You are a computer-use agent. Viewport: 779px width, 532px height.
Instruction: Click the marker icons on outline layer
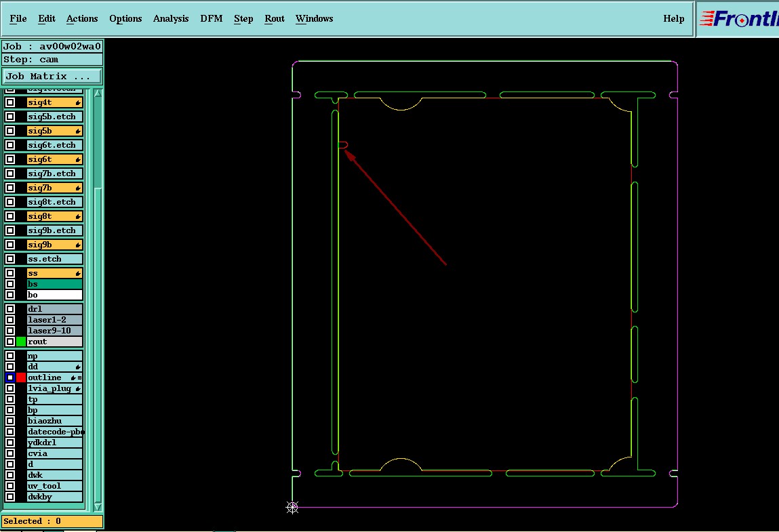point(76,378)
